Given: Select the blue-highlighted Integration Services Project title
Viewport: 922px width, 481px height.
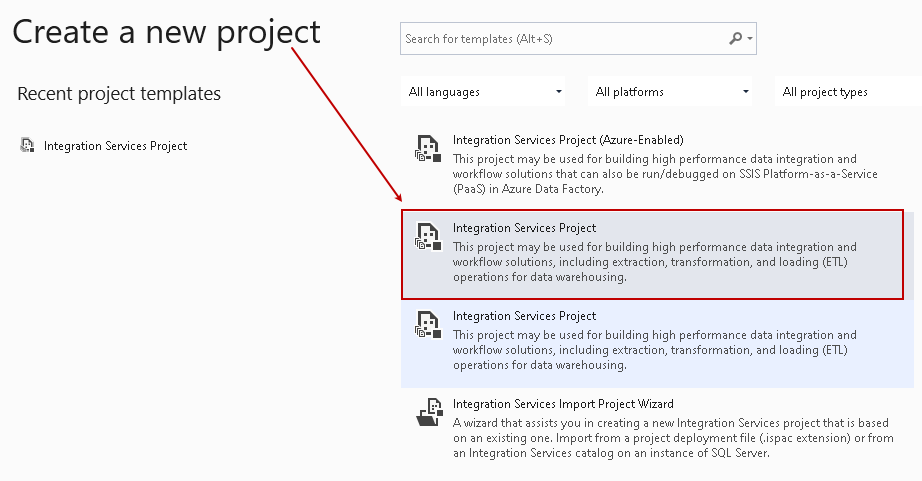Looking at the screenshot, I should click(524, 316).
